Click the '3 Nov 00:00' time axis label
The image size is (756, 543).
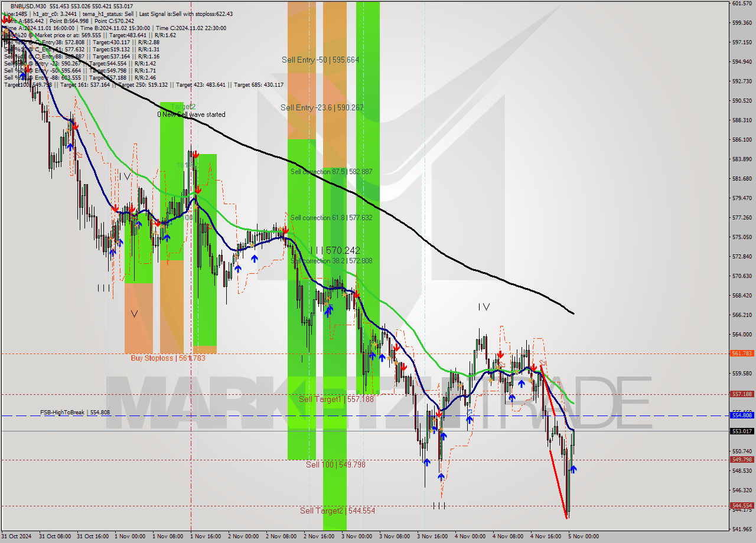pos(358,537)
